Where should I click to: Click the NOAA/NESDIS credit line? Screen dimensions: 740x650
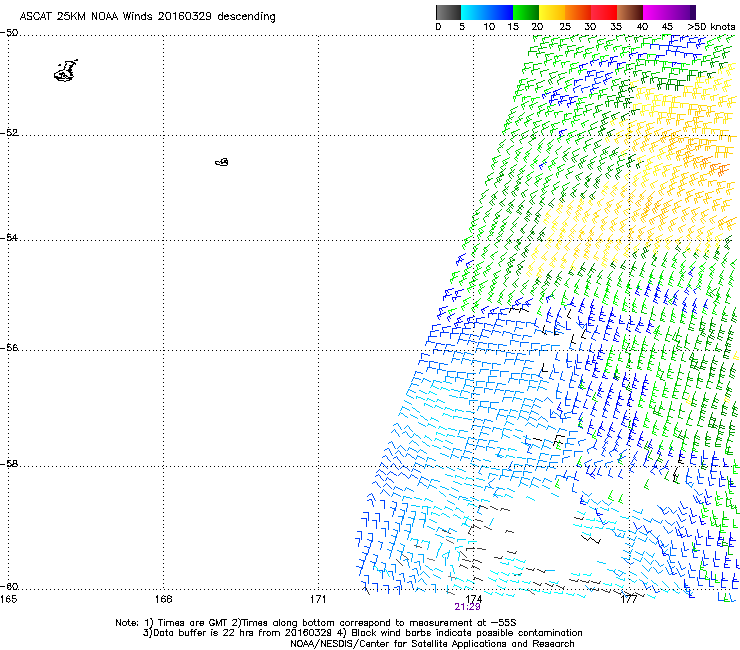tap(432, 643)
